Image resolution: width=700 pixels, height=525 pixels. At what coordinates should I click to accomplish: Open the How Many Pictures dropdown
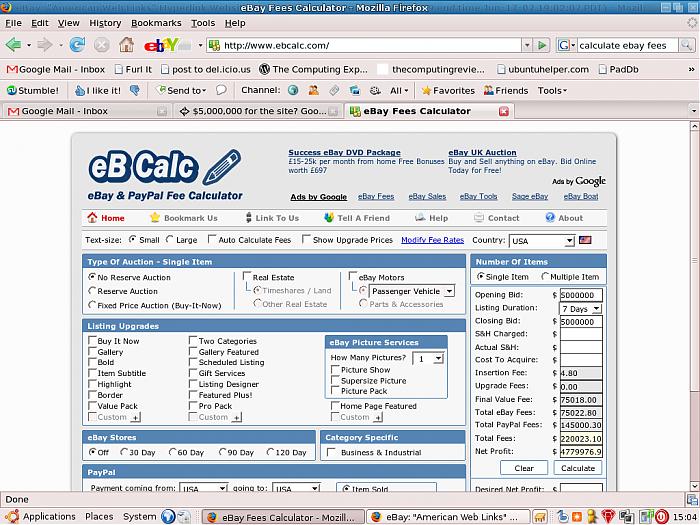pos(428,358)
